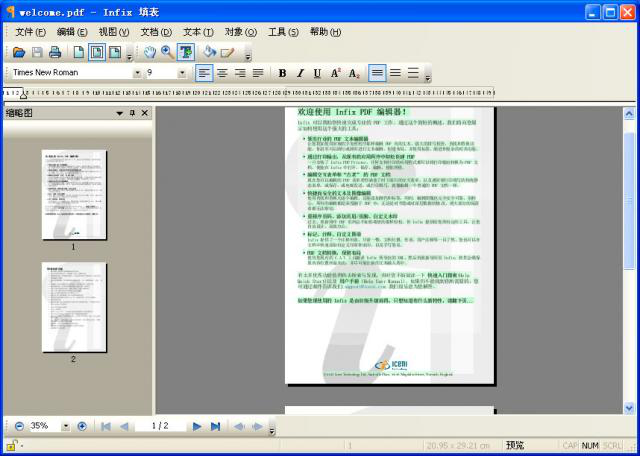Expand the font size dropdown
The height and width of the screenshot is (456, 640).
pyautogui.click(x=182, y=73)
